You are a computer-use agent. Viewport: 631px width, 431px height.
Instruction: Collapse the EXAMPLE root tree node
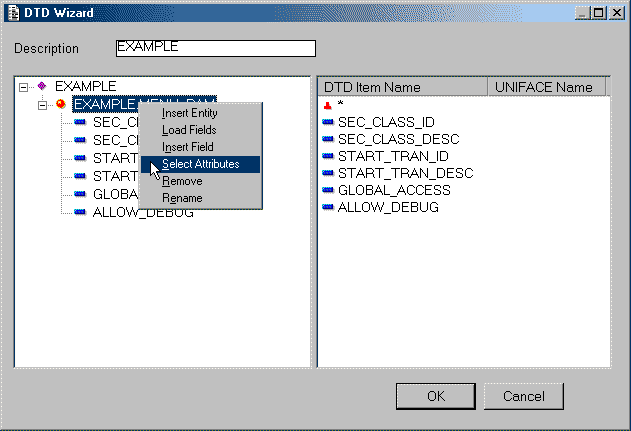pos(23,87)
